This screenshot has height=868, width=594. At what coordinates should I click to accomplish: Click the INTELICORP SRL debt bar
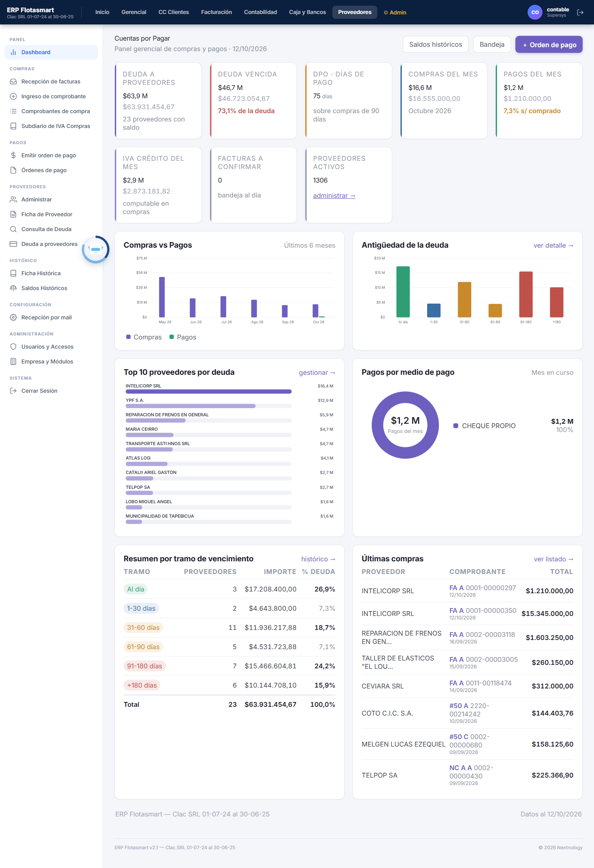pyautogui.click(x=208, y=391)
